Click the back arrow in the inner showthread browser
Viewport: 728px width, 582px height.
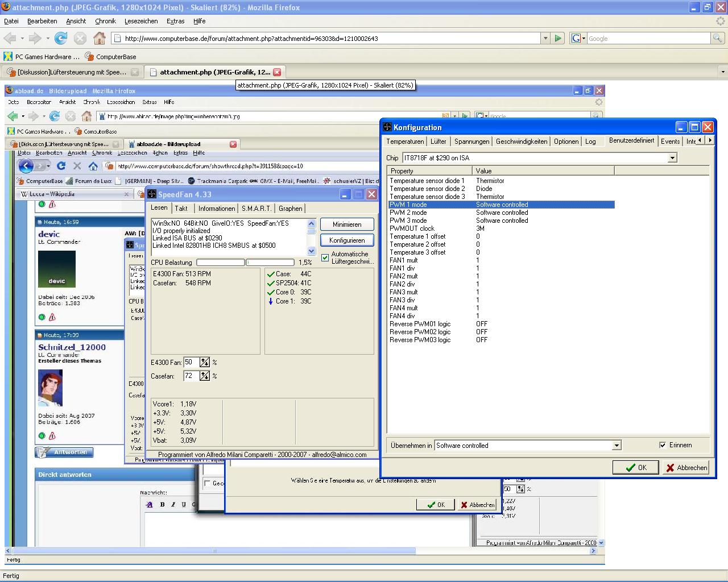pos(26,166)
